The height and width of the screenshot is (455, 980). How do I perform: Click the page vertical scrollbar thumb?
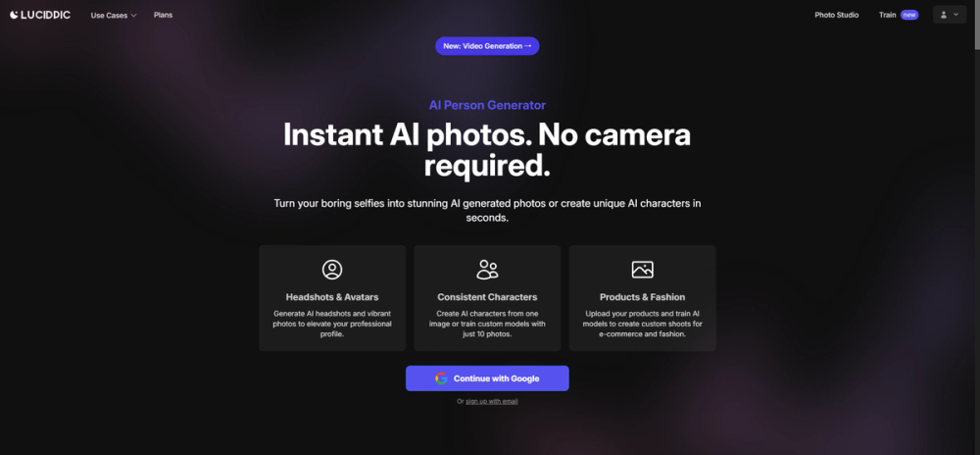(x=977, y=25)
